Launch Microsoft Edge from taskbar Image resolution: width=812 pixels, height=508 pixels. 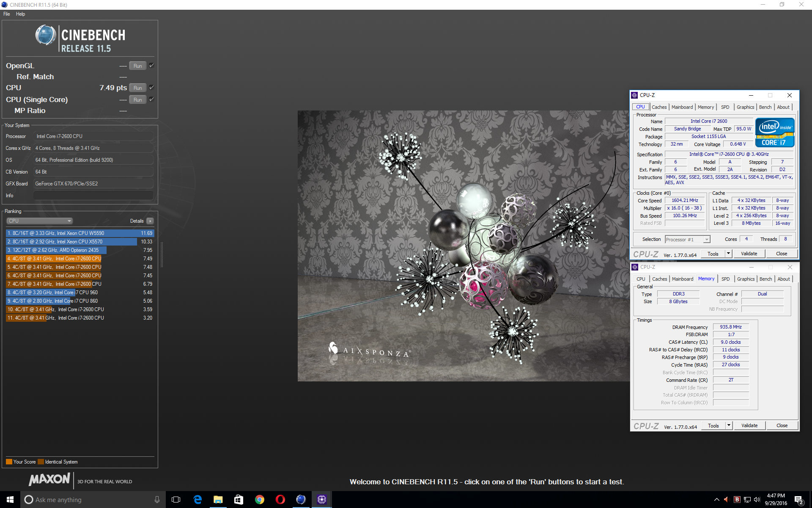pyautogui.click(x=197, y=500)
